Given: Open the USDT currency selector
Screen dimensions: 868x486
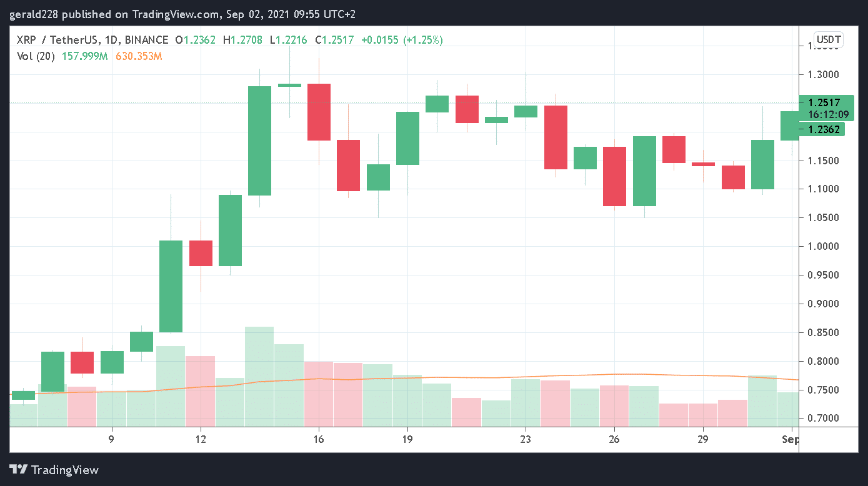Looking at the screenshot, I should click(x=829, y=40).
